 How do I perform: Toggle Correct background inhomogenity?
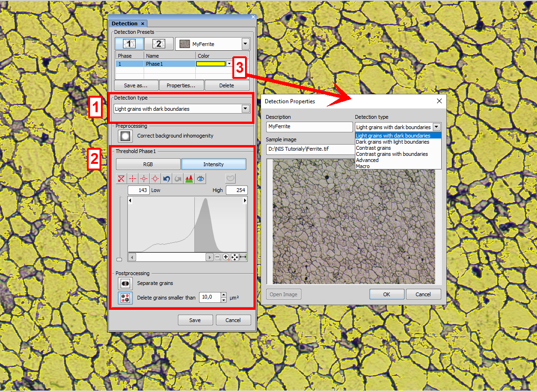pos(125,136)
